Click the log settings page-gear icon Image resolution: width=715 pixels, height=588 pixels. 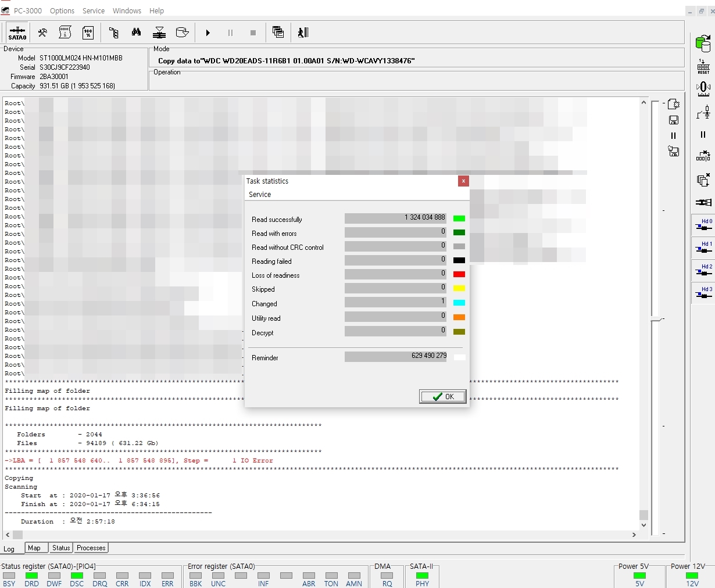[x=674, y=104]
